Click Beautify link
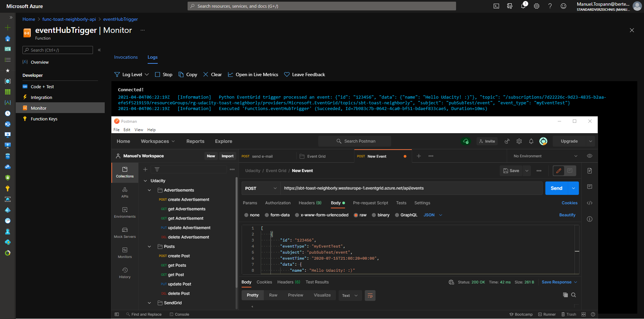 (x=567, y=215)
